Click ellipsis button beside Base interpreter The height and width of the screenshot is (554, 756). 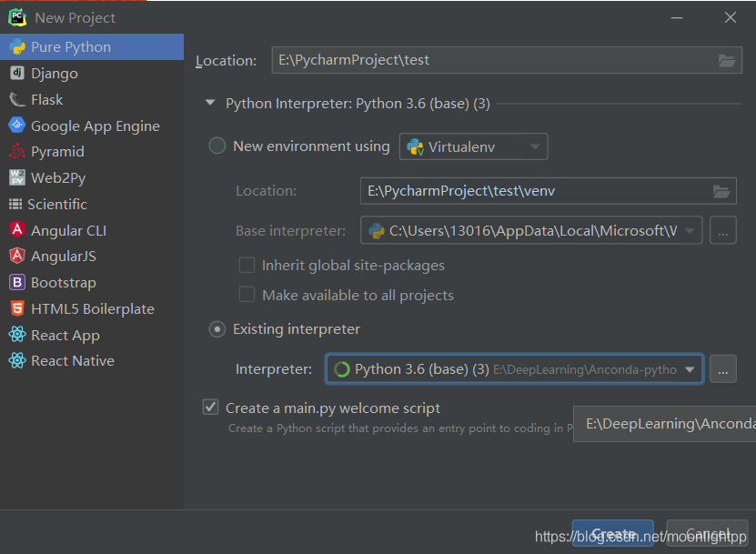pyautogui.click(x=722, y=230)
